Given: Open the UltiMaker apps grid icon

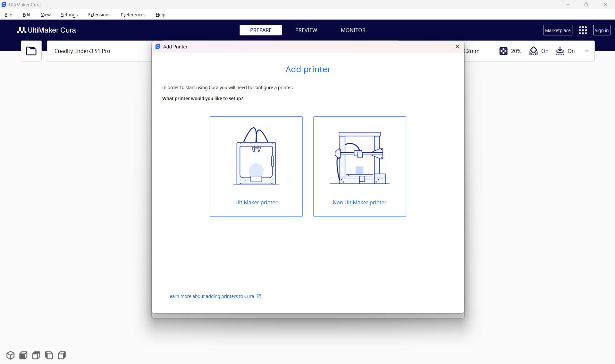Looking at the screenshot, I should coord(583,30).
